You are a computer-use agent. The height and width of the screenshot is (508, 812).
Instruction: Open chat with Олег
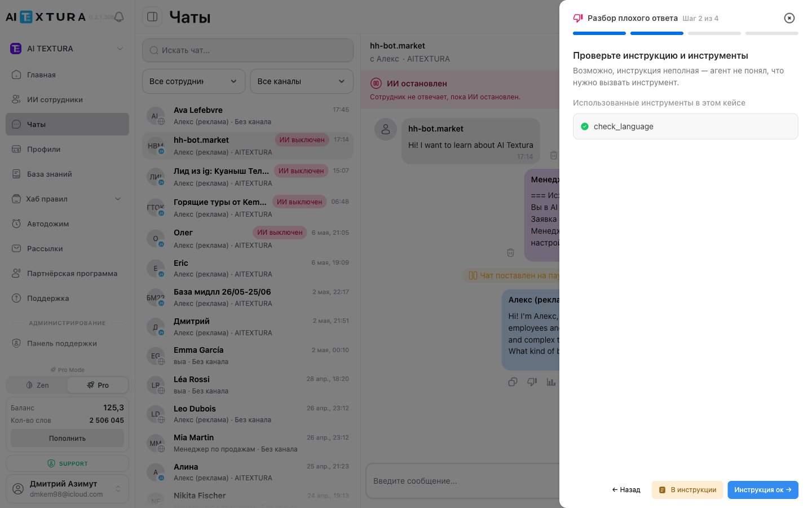(x=248, y=239)
